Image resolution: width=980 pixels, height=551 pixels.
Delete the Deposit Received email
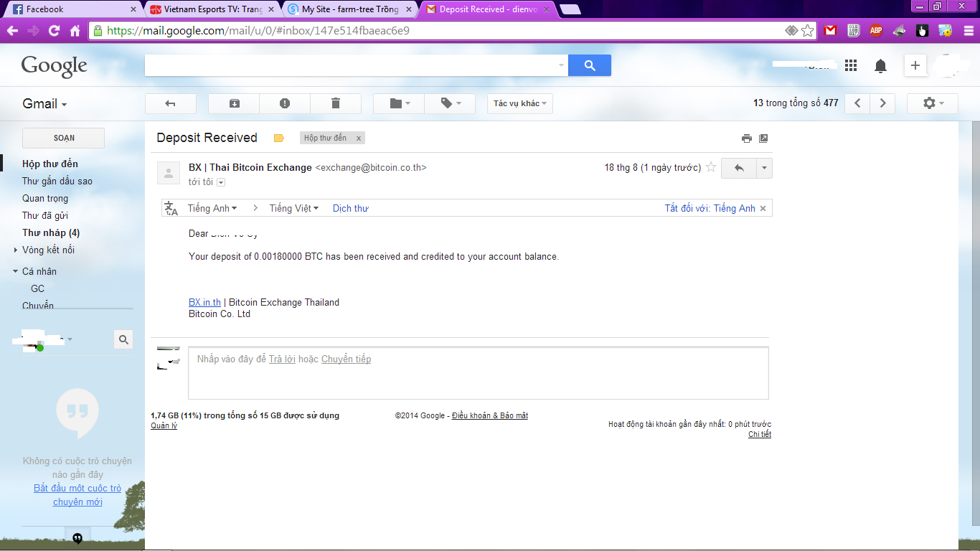pos(336,103)
